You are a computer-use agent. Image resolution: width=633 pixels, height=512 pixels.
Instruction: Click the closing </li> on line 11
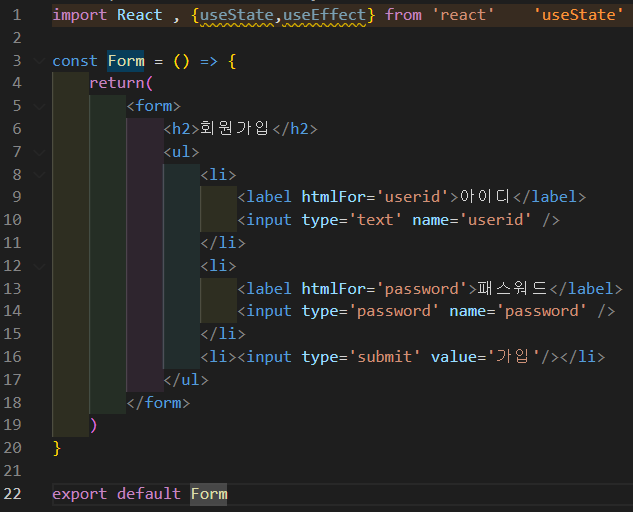coord(223,243)
